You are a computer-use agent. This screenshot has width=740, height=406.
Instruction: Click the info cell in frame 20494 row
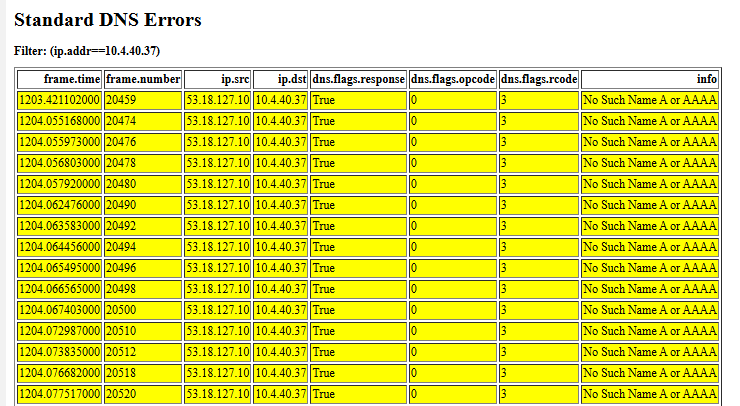(649, 246)
